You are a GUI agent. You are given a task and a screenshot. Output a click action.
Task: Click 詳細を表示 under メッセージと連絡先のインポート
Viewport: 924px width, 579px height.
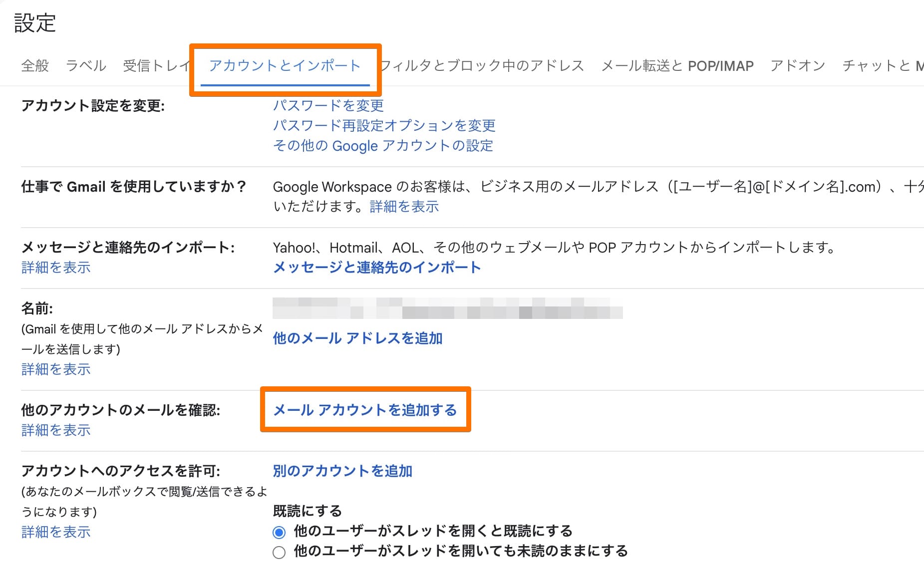click(x=55, y=268)
